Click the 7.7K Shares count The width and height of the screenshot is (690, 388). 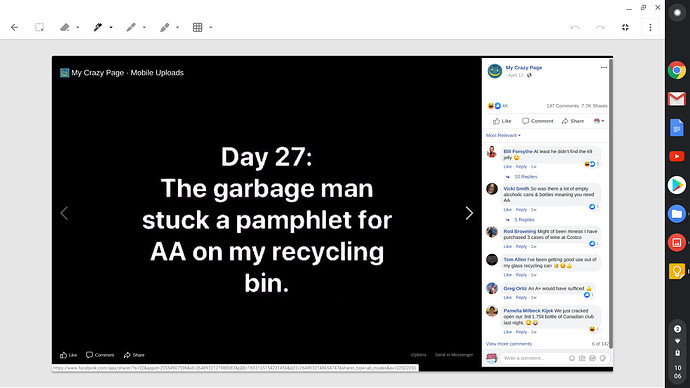pyautogui.click(x=594, y=106)
